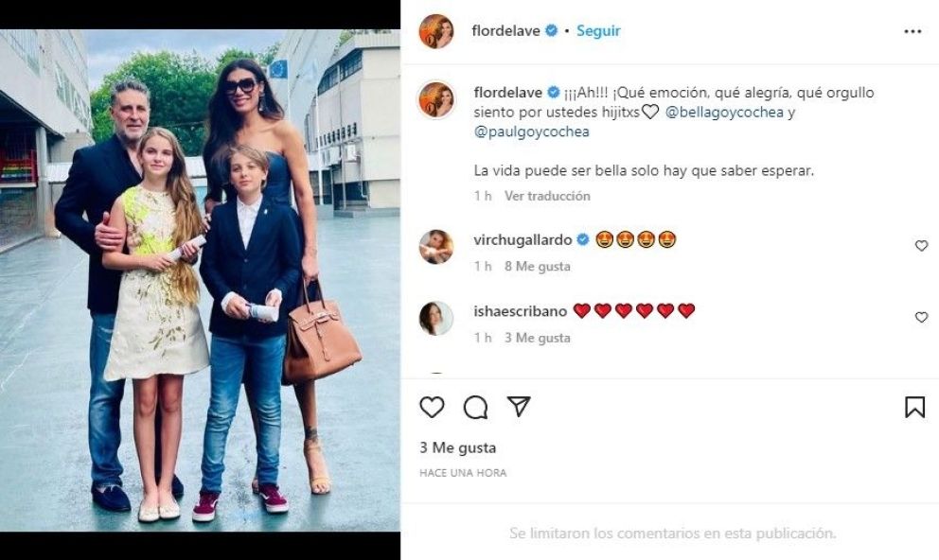This screenshot has height=560, width=939.
Task: Click the Seguir follow button
Action: click(x=598, y=30)
